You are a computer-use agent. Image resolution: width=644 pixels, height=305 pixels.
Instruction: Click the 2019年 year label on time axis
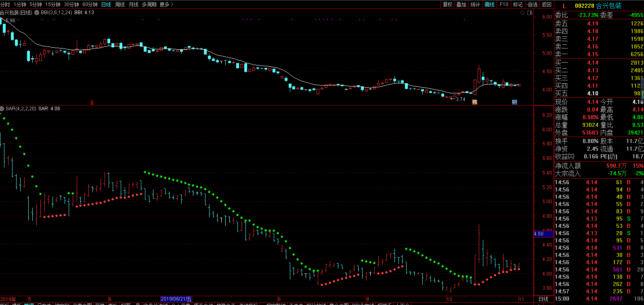tap(8, 299)
